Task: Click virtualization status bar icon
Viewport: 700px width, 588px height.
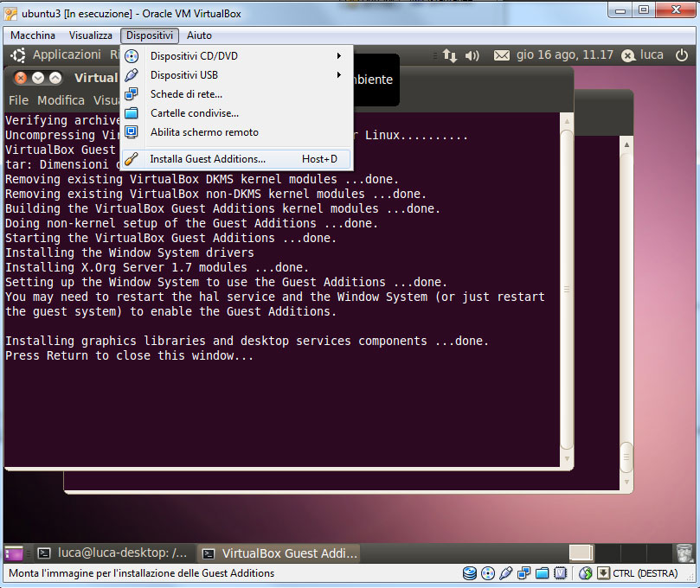Action: (561, 573)
